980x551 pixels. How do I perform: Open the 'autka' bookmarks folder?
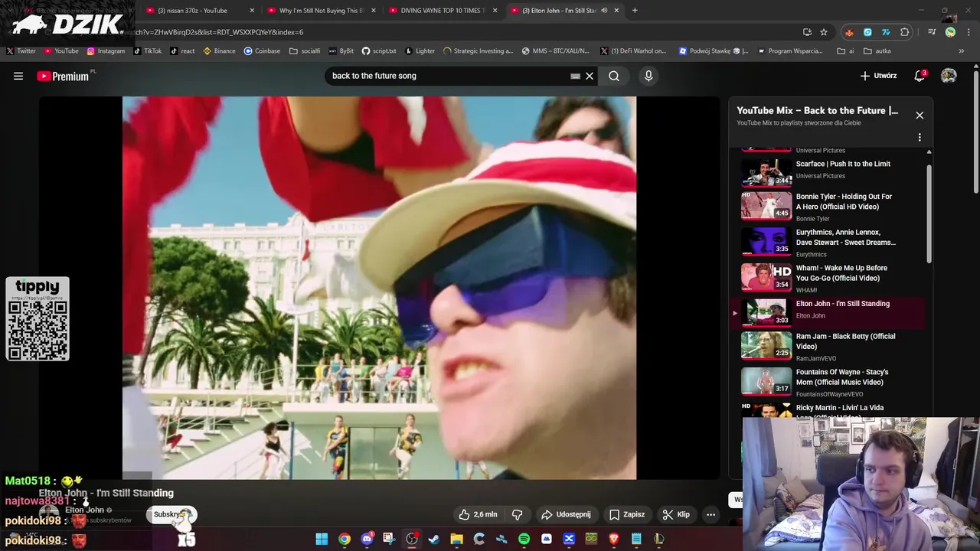pyautogui.click(x=877, y=51)
